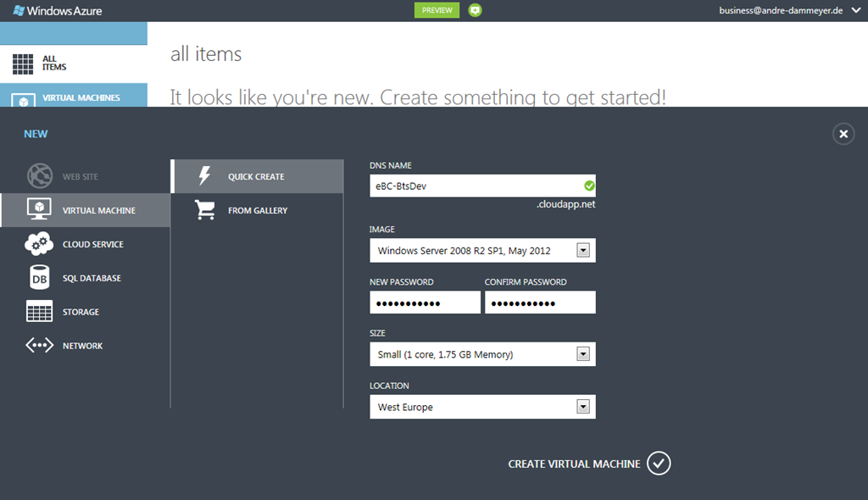Click the .cloudapp.net suffix text
This screenshot has height=500, width=868.
[x=565, y=204]
